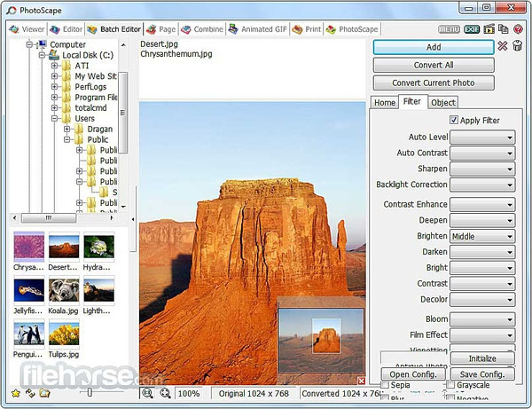
Task: Click the trash can clear-list icon
Action: [517, 46]
